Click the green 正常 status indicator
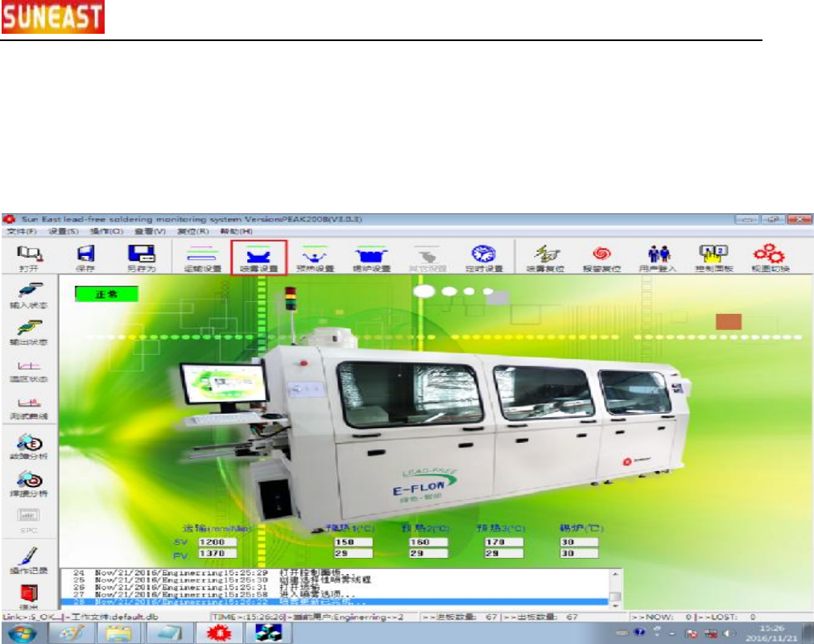This screenshot has width=814, height=644. (x=106, y=295)
